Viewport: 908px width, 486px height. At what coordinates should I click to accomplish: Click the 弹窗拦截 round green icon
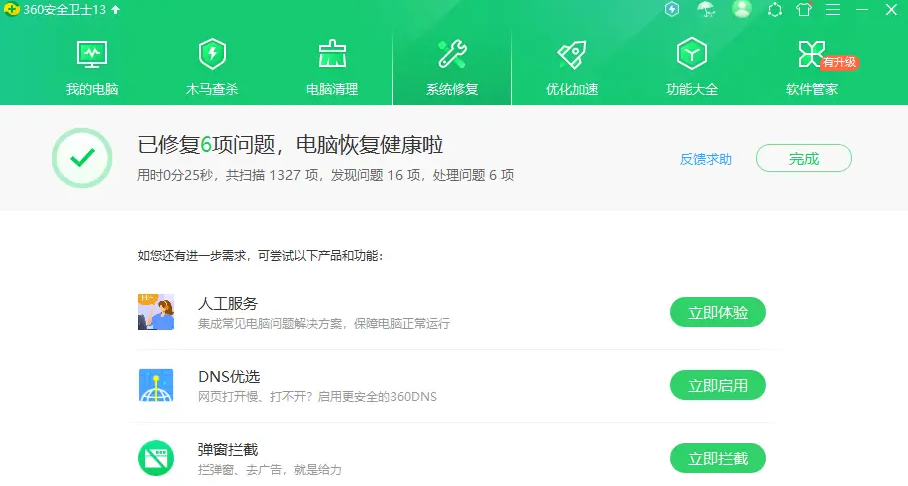(x=156, y=458)
